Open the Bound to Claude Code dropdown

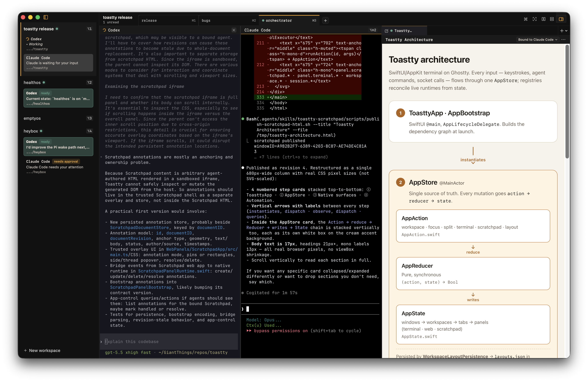538,39
